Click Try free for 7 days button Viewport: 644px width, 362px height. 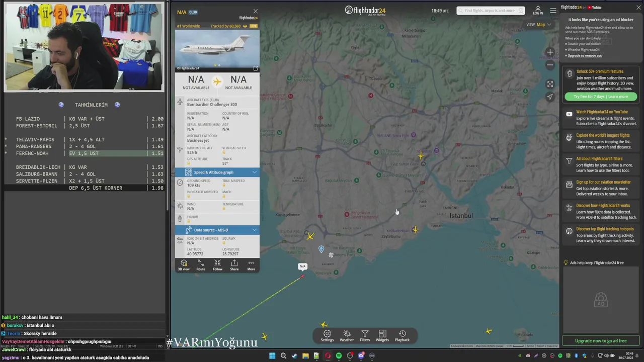[600, 97]
